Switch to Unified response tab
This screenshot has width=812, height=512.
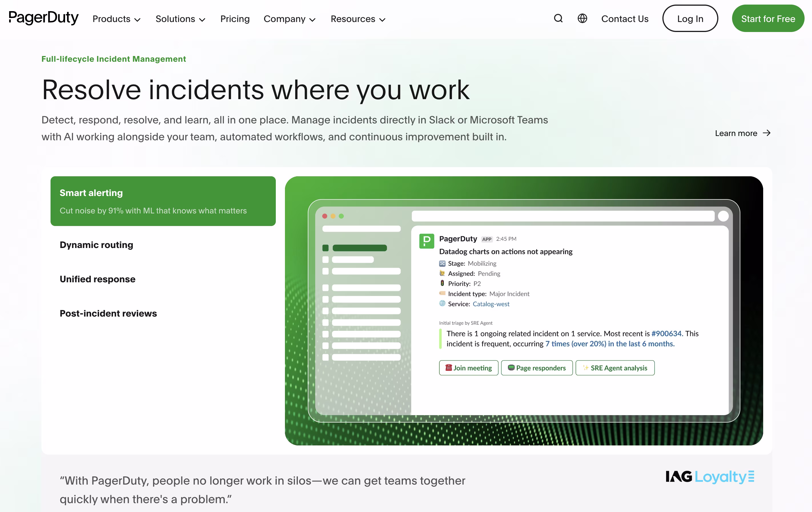97,279
